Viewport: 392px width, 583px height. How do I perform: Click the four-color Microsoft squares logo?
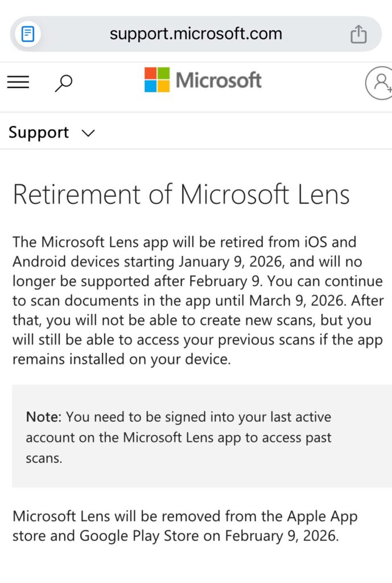pyautogui.click(x=157, y=80)
